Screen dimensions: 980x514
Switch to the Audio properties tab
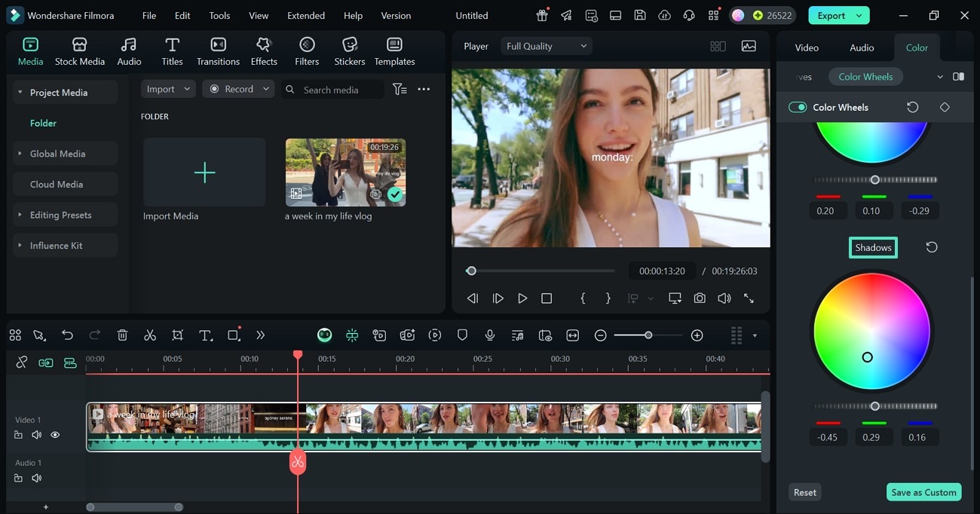[x=862, y=47]
